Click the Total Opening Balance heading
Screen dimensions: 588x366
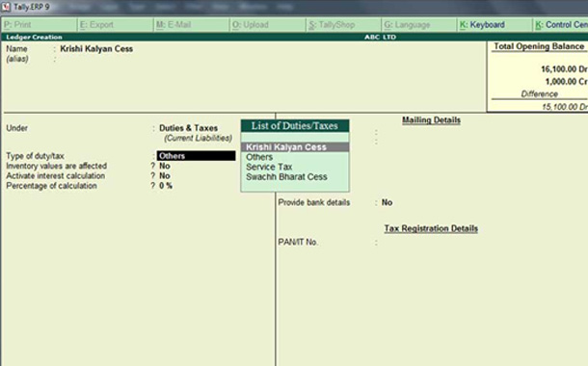[539, 46]
